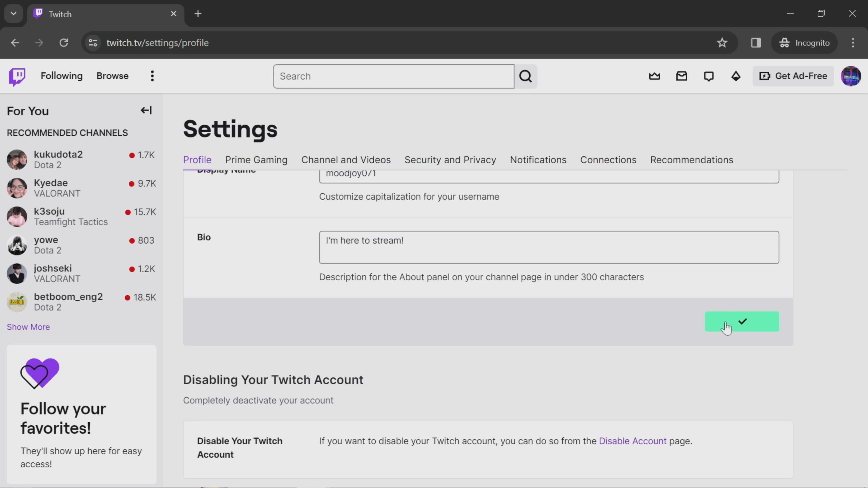Open Security and Privacy tab
The height and width of the screenshot is (488, 868).
point(450,160)
